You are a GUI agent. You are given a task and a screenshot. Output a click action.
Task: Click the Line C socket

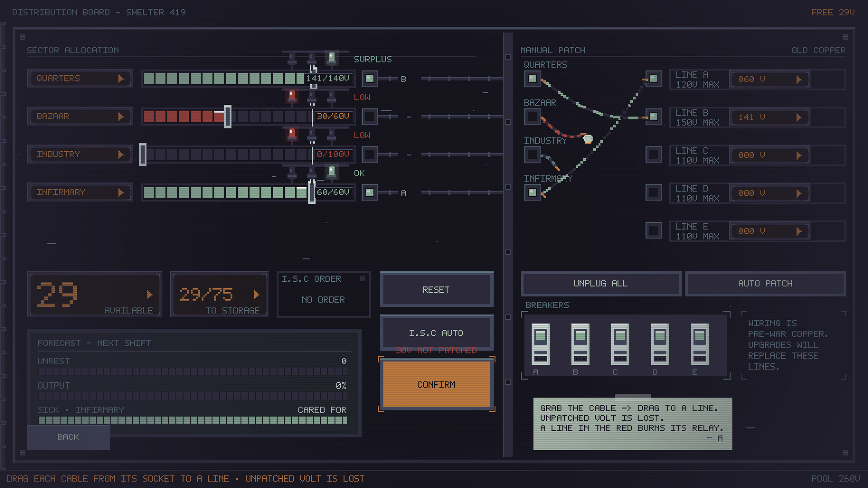click(654, 155)
